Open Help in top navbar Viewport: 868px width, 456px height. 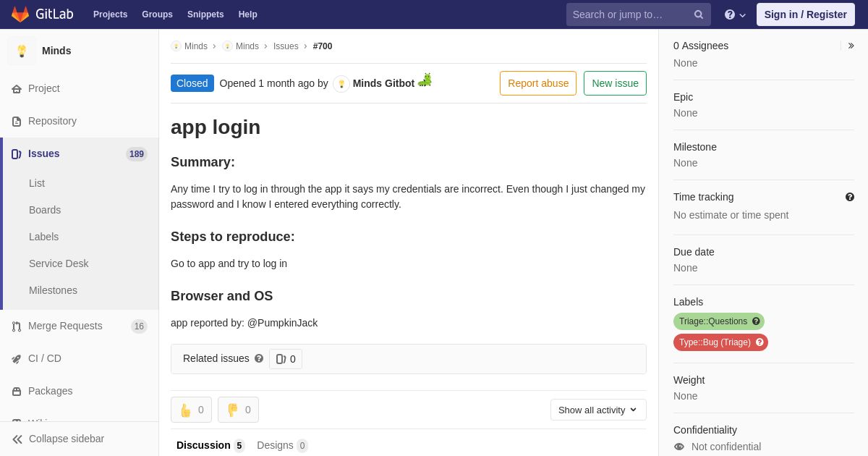click(248, 14)
